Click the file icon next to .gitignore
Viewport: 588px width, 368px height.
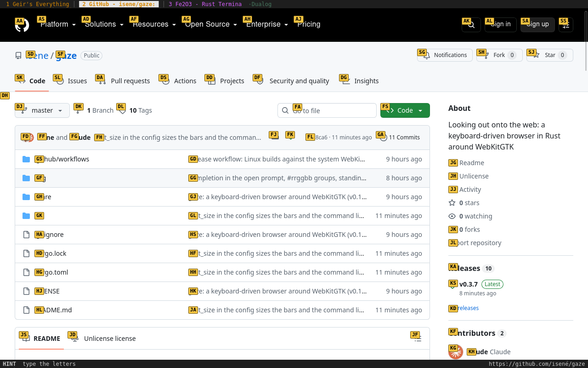tap(26, 235)
